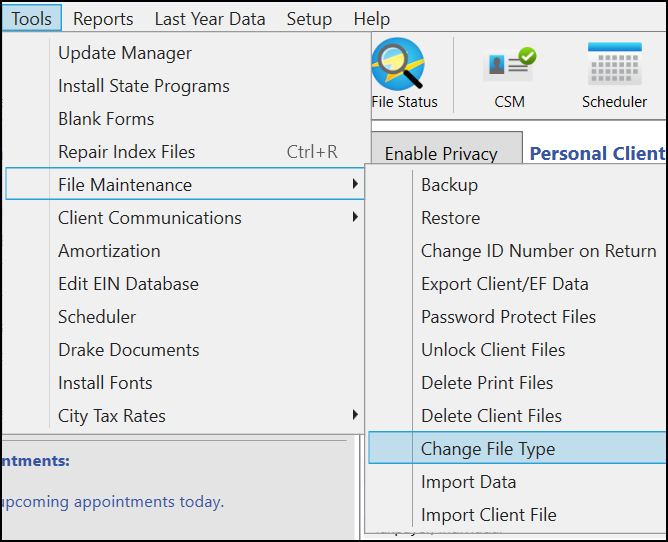Choose Password Protect Files
Image resolution: width=668 pixels, height=542 pixels.
pos(517,317)
